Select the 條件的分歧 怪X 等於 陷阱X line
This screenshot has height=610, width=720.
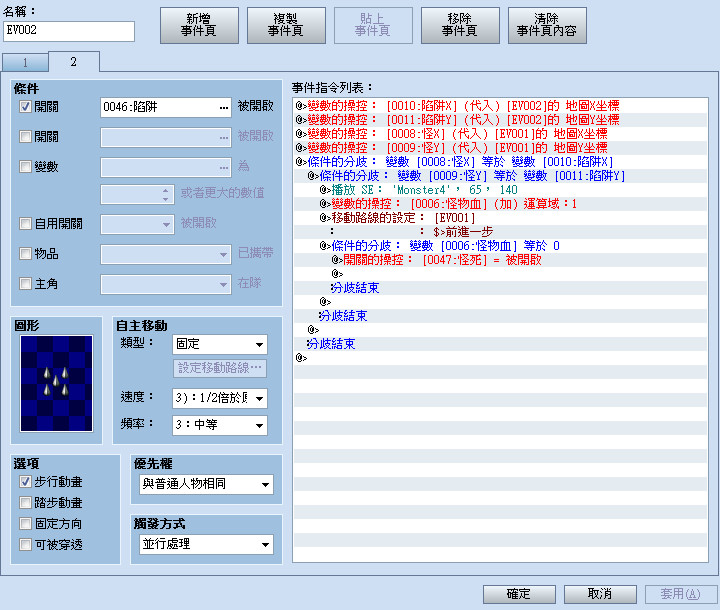point(501,162)
